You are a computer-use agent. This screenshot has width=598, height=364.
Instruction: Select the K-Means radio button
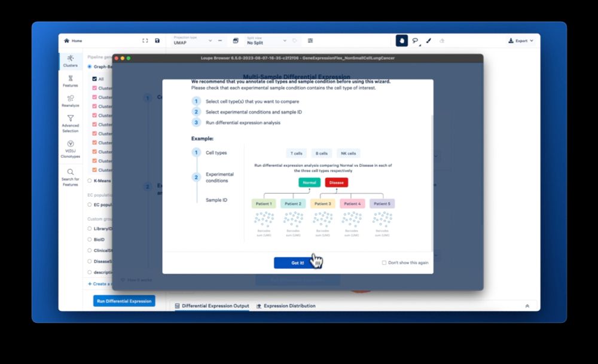pyautogui.click(x=90, y=181)
